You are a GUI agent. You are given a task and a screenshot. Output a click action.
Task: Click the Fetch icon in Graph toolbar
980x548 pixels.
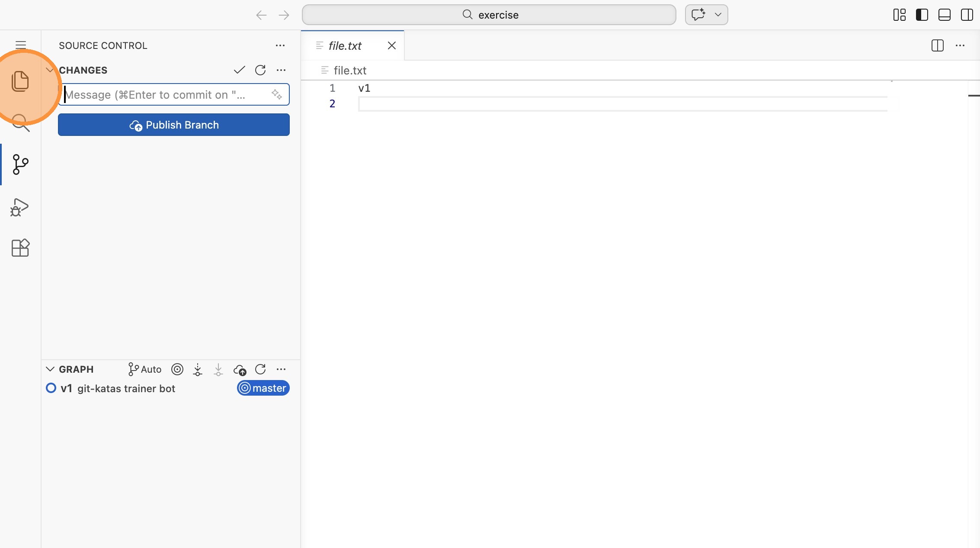point(198,369)
